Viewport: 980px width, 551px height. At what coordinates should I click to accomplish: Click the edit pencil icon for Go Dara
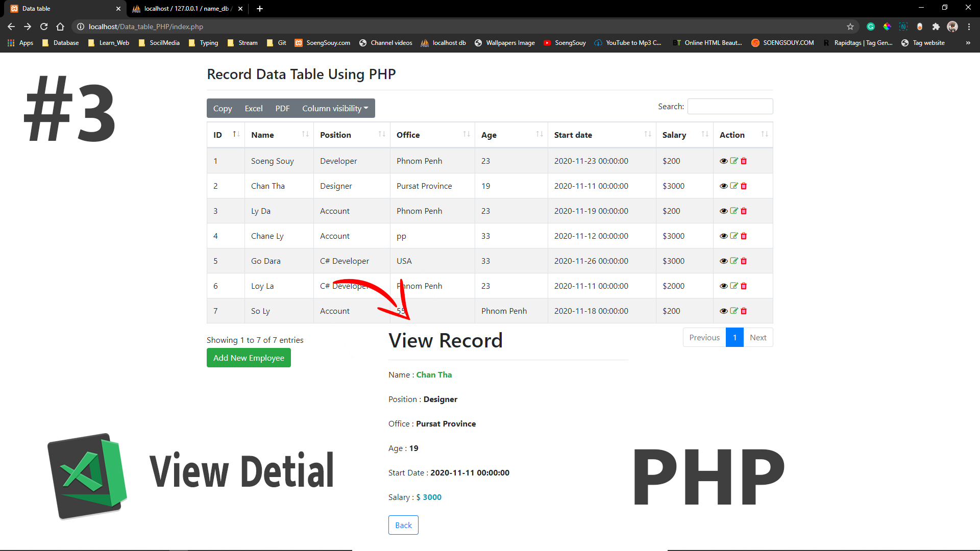(733, 261)
